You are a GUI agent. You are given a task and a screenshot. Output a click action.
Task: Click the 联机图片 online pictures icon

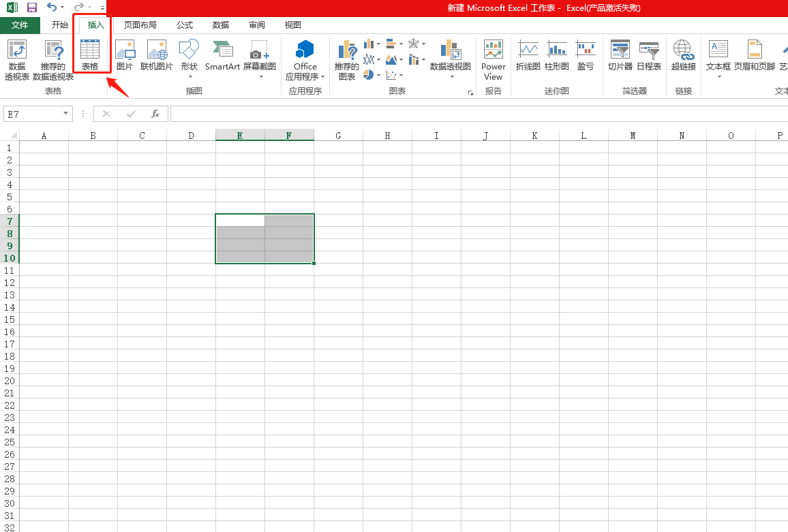point(157,54)
